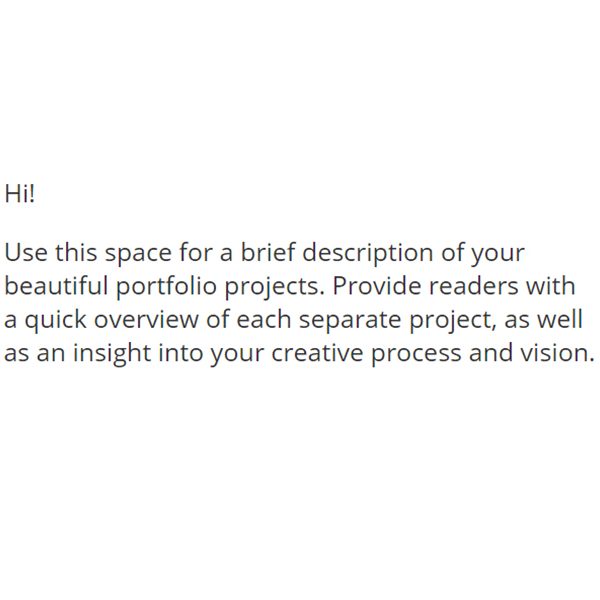Click the word "separate" in third line
Image resolution: width=600 pixels, height=600 pixels.
pos(350,322)
